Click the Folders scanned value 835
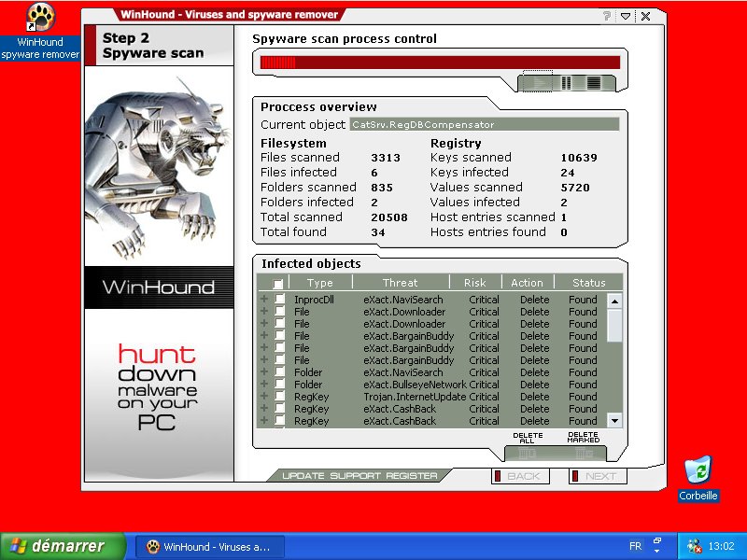The height and width of the screenshot is (560, 747). tap(382, 188)
